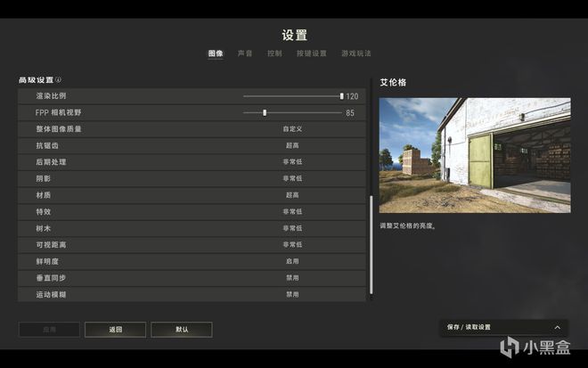This screenshot has height=368, width=588.
Task: Go to the 游戏玩法 tab
Action: (x=356, y=53)
